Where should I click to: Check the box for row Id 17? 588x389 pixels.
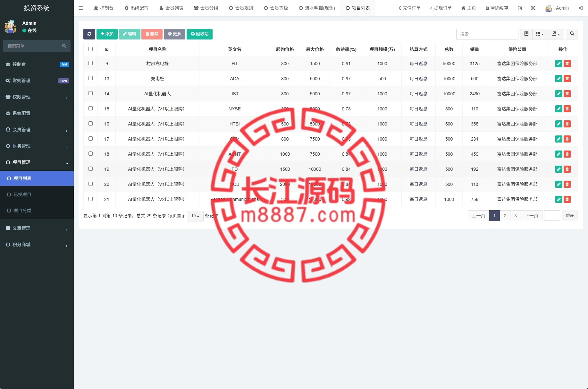coord(90,139)
